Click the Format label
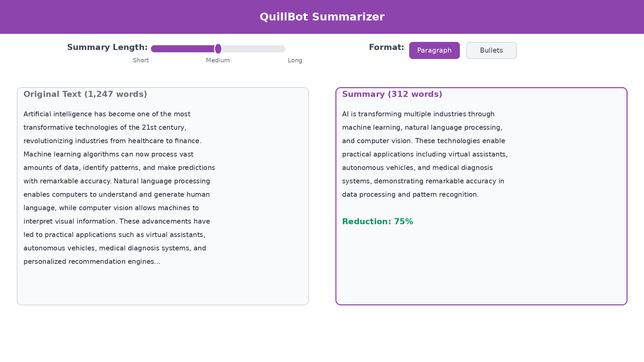 pyautogui.click(x=386, y=47)
